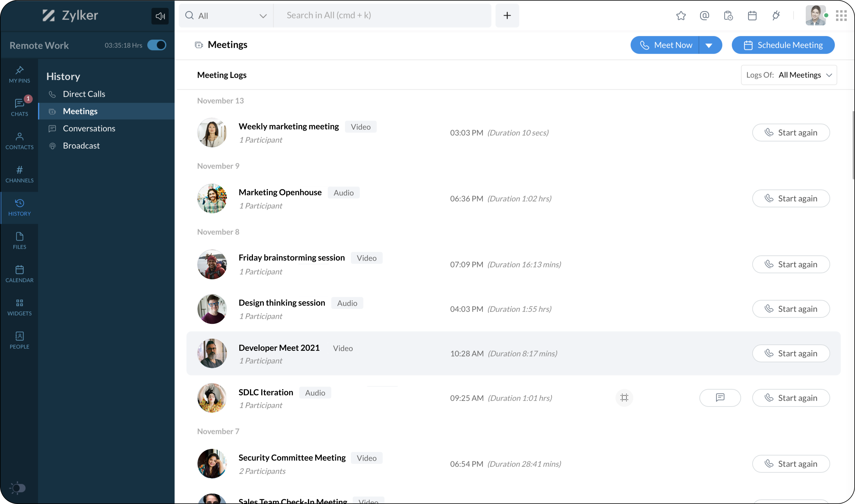This screenshot has width=855, height=504.
Task: Start again SDLC Iteration meeting
Action: [x=791, y=398]
